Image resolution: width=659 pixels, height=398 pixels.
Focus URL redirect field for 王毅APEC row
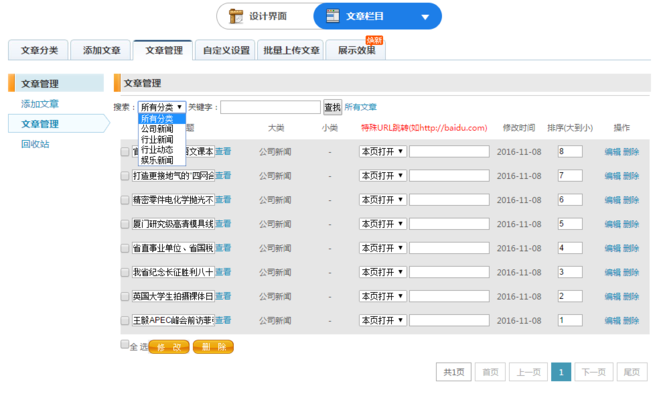point(449,320)
